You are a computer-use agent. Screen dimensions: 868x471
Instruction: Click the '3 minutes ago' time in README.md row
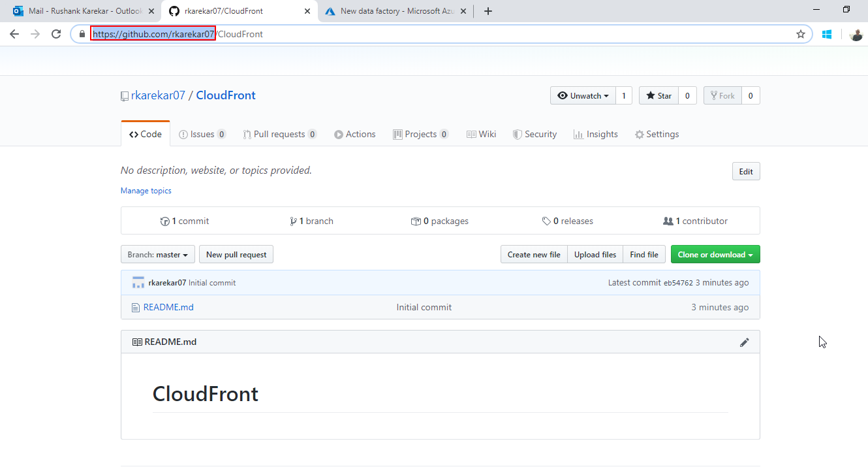coord(720,307)
